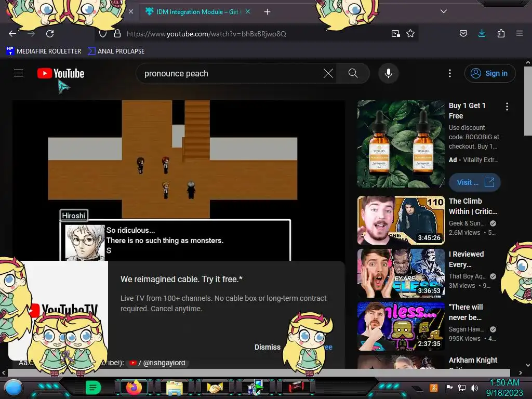Reload the current page

(50, 34)
